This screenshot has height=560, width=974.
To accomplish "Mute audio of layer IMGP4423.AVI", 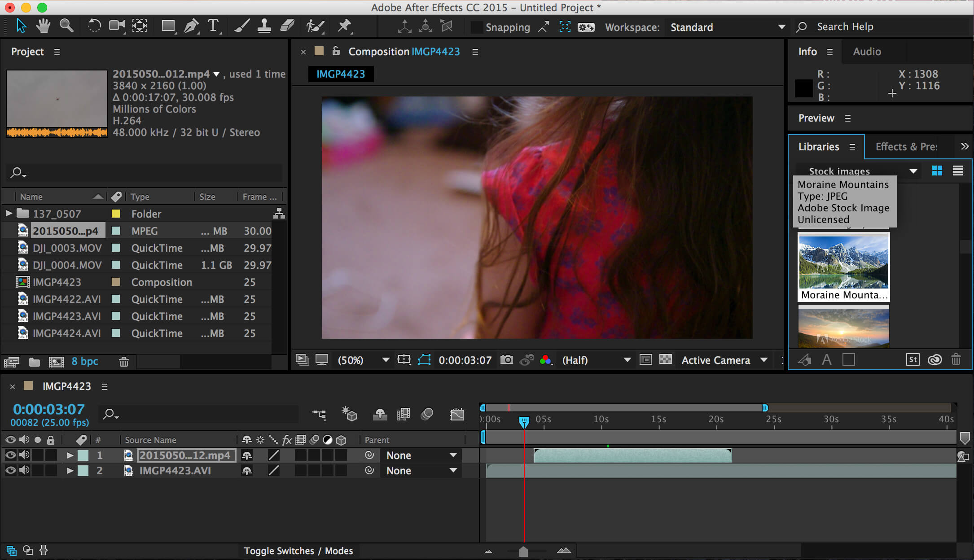I will pos(24,470).
